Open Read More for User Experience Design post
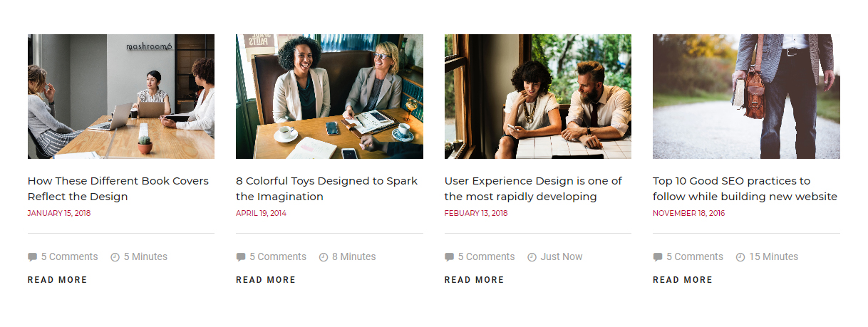This screenshot has width=868, height=327. (475, 280)
